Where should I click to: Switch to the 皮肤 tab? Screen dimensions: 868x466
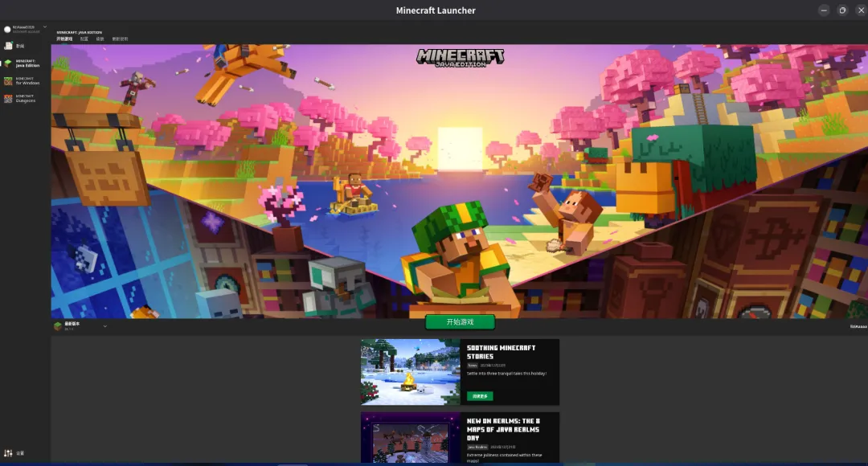point(100,39)
